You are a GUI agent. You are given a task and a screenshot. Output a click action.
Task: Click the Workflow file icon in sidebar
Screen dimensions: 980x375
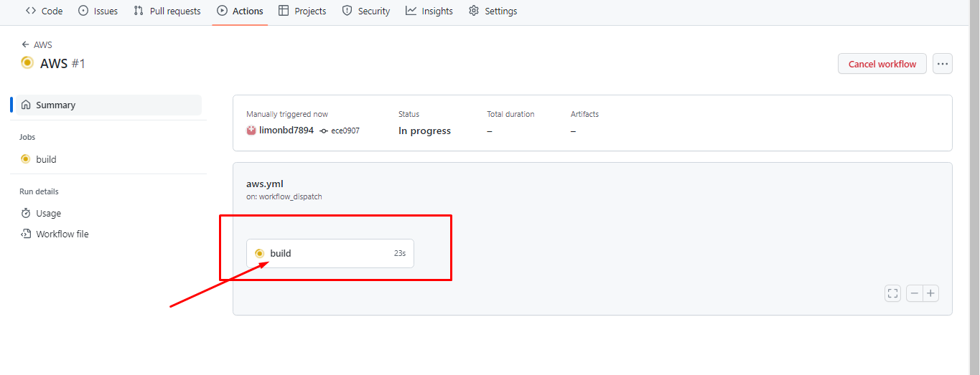(26, 234)
